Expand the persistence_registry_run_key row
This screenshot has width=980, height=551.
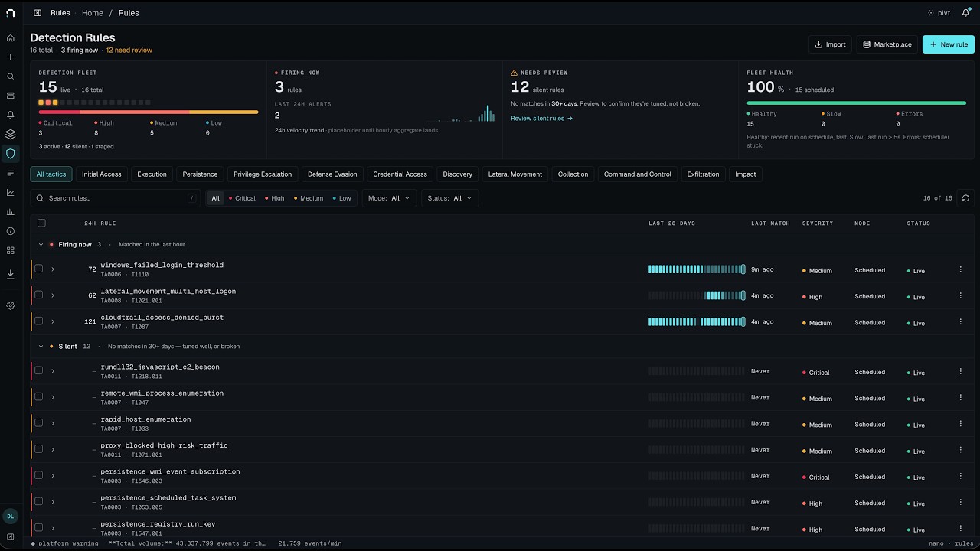(53, 528)
